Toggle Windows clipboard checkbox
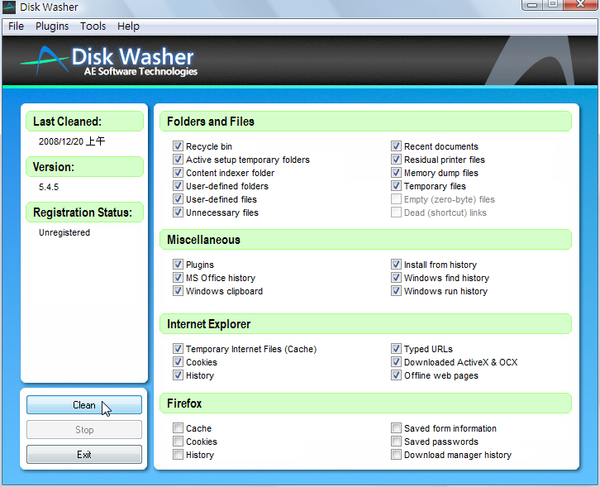 tap(178, 291)
